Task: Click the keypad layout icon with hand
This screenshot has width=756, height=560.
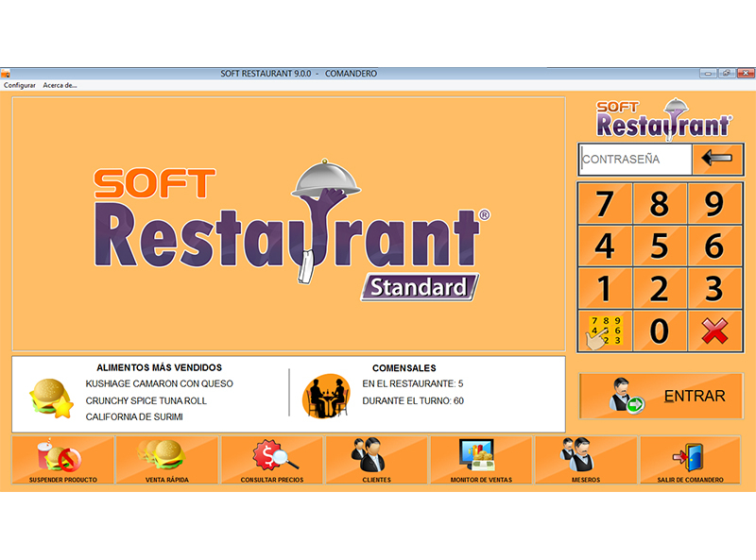Action: click(x=605, y=331)
